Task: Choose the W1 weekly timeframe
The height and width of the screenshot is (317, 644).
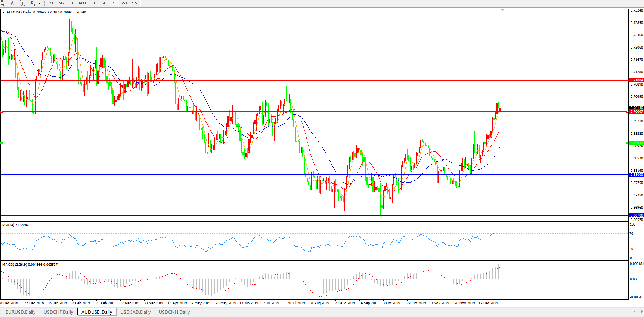Action: pyautogui.click(x=124, y=3)
